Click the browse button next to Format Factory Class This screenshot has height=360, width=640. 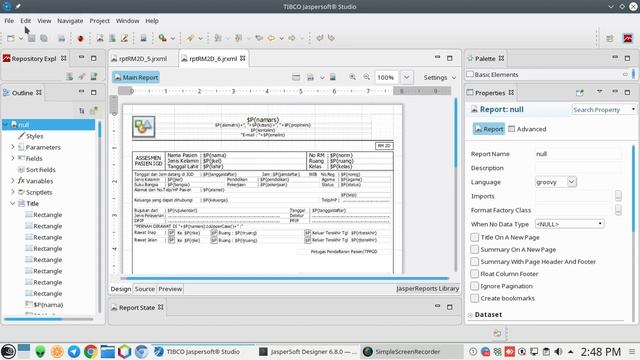point(618,210)
